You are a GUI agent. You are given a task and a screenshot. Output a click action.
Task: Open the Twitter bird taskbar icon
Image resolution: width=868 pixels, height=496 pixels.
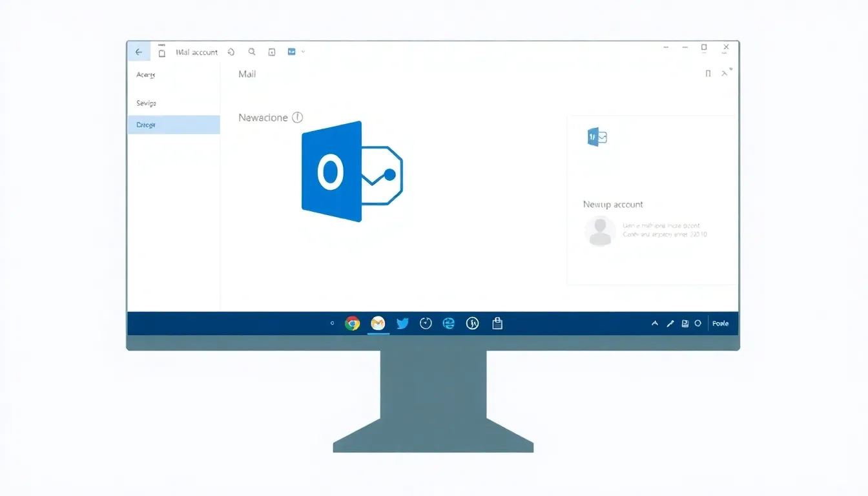pyautogui.click(x=402, y=324)
